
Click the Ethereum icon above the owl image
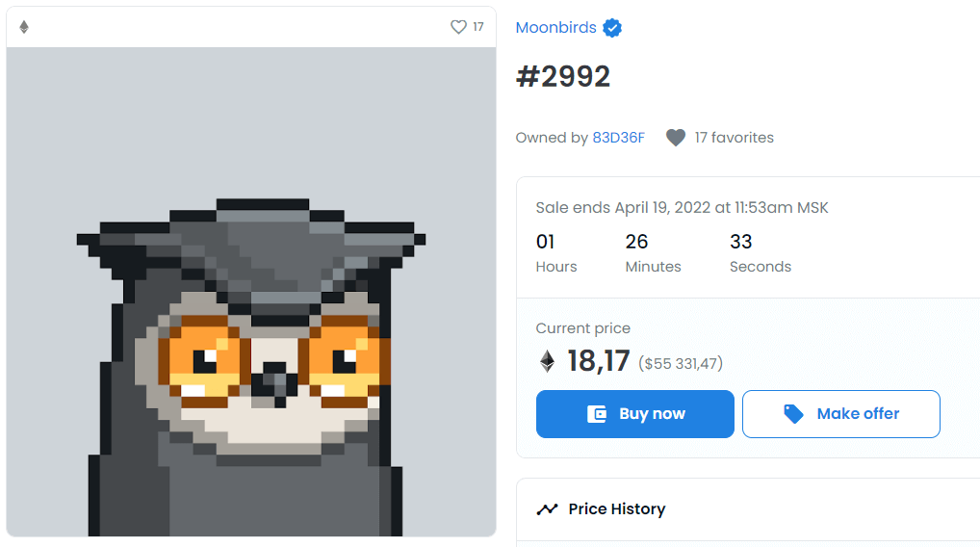(24, 27)
